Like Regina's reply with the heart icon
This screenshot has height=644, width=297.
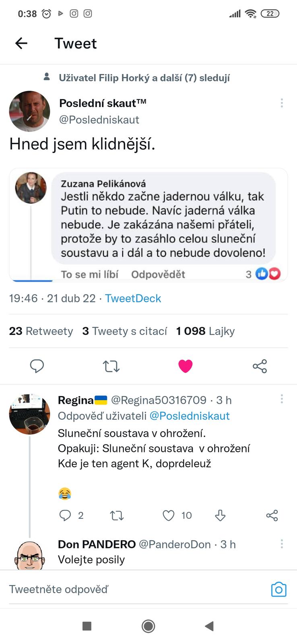[x=169, y=516]
